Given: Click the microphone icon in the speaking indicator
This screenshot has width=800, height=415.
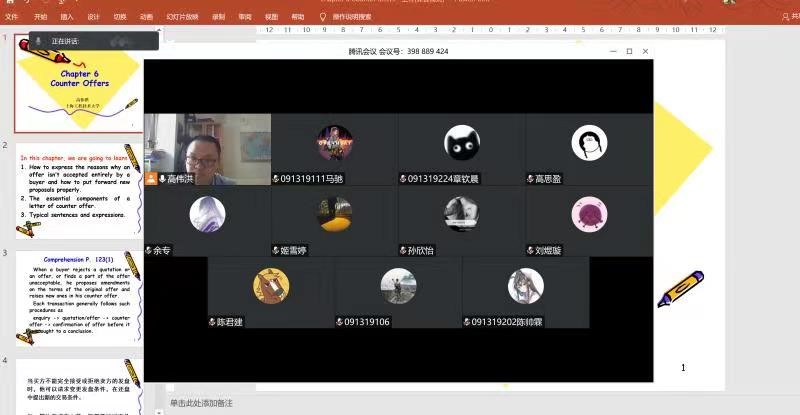Looking at the screenshot, I should click(39, 41).
